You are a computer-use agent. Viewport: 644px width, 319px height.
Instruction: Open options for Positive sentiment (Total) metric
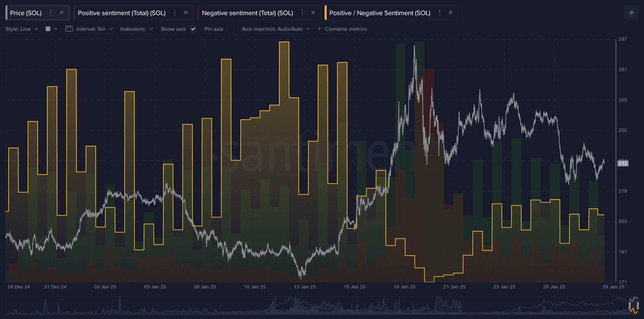coord(175,13)
